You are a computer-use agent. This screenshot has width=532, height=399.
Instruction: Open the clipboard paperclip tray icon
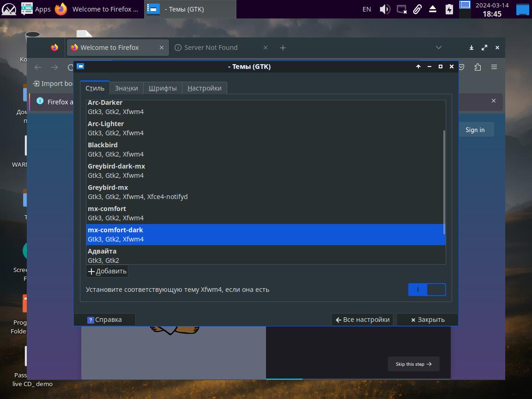pos(417,9)
